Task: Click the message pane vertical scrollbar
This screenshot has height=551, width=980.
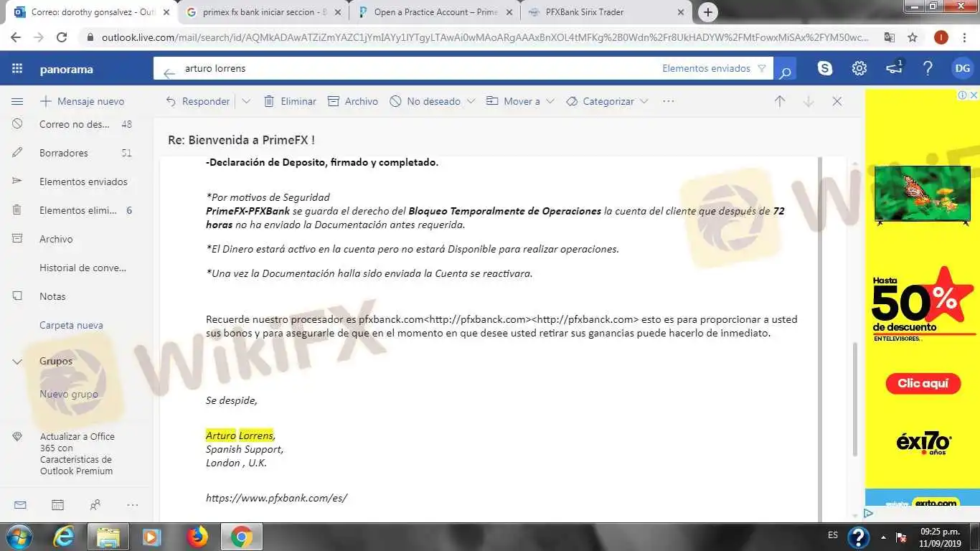Action: (854, 398)
